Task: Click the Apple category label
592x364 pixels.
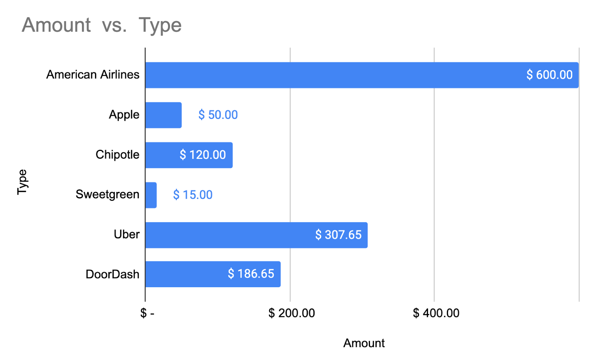Action: (124, 115)
